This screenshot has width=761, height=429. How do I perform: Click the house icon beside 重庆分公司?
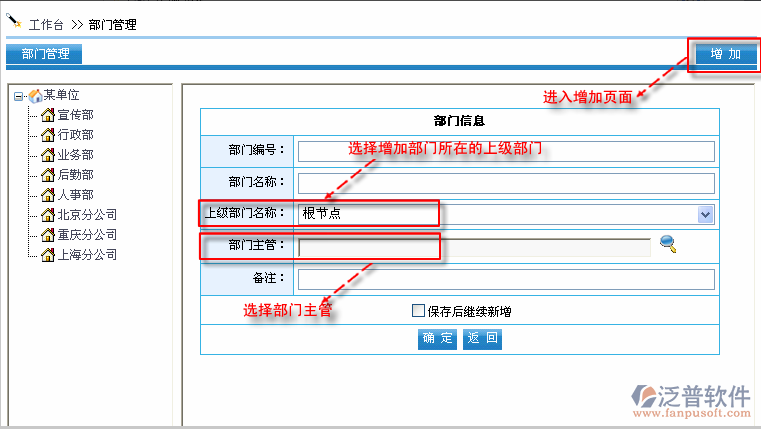click(x=48, y=234)
